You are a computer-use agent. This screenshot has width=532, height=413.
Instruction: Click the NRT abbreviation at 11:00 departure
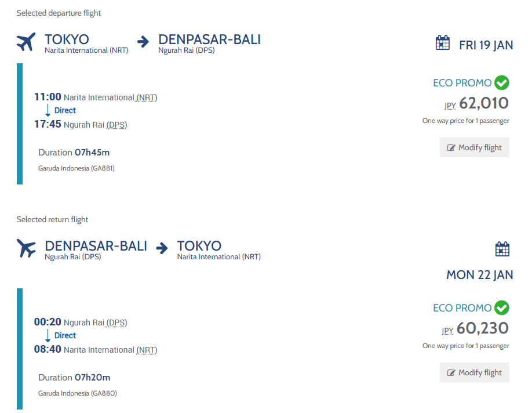click(147, 98)
